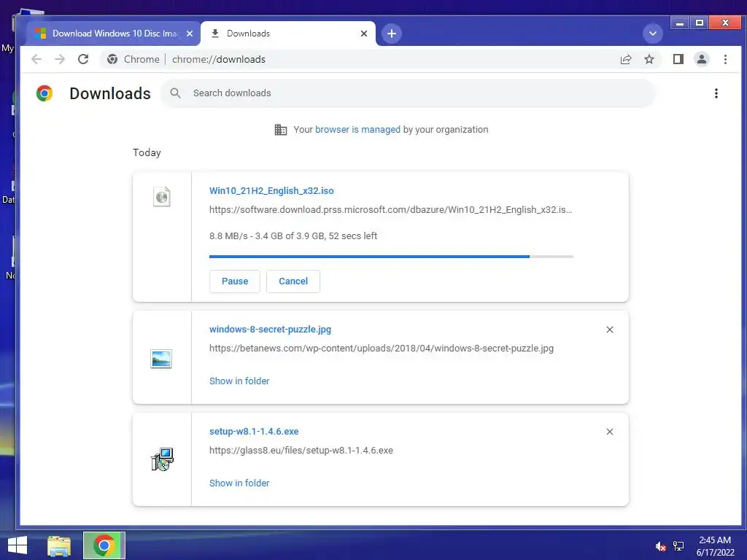Select the Downloads tab
This screenshot has width=747, height=560.
pos(287,34)
